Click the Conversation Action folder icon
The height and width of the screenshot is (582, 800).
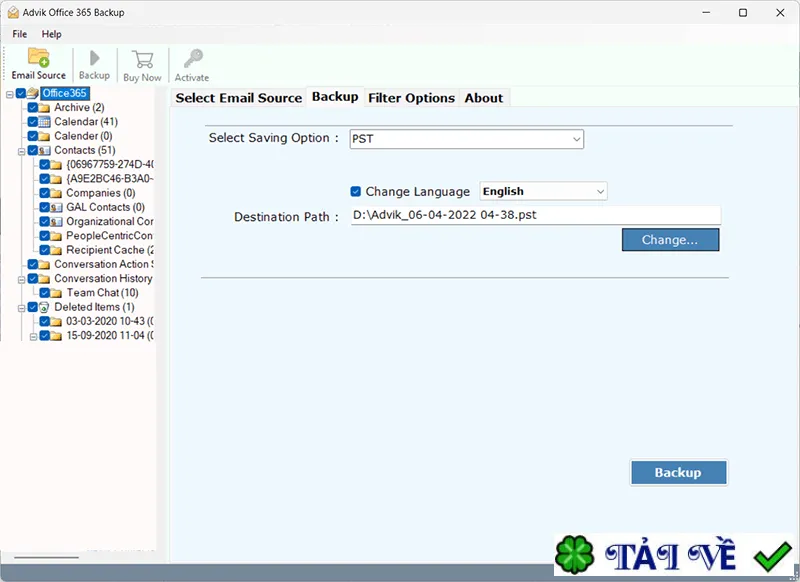click(44, 265)
